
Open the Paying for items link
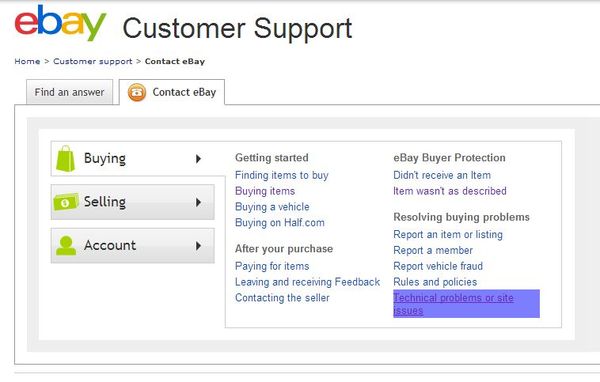[272, 266]
